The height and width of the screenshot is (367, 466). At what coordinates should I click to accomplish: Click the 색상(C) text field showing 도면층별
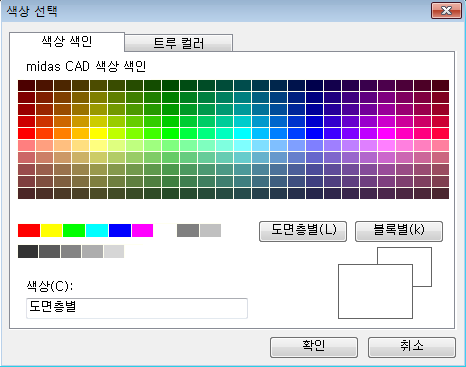point(137,308)
